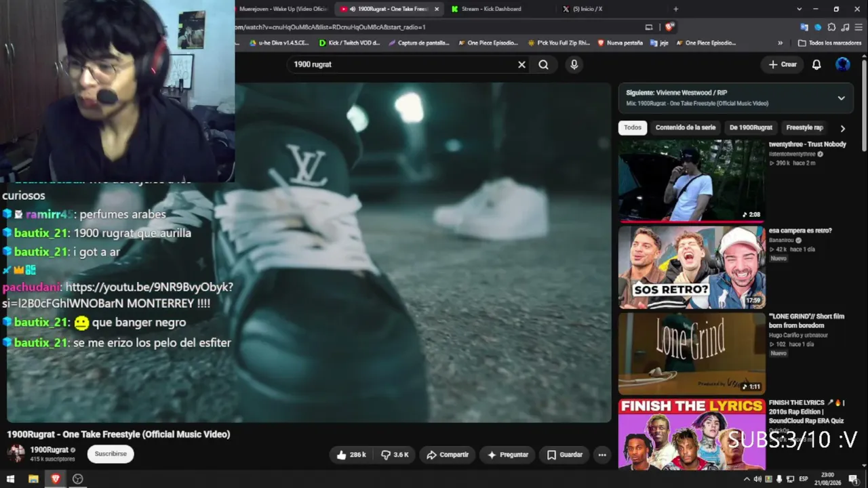The height and width of the screenshot is (488, 868).
Task: Click the 'twentythree - Trust Nobody' title
Action: (x=808, y=144)
